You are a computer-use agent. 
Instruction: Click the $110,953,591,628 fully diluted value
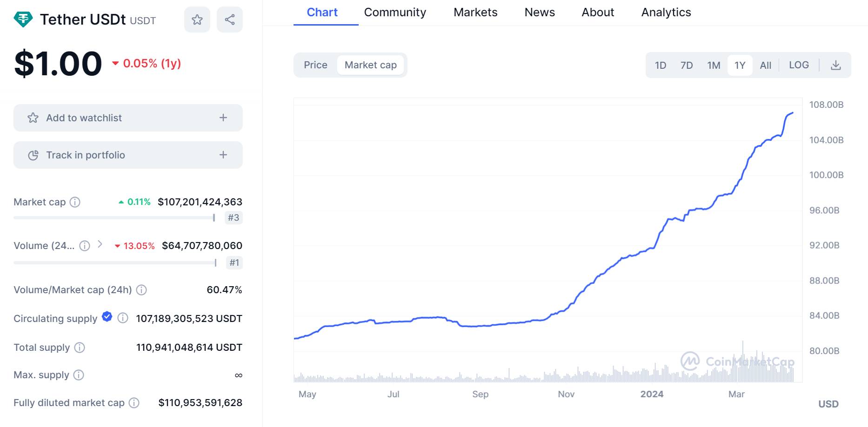tap(200, 403)
